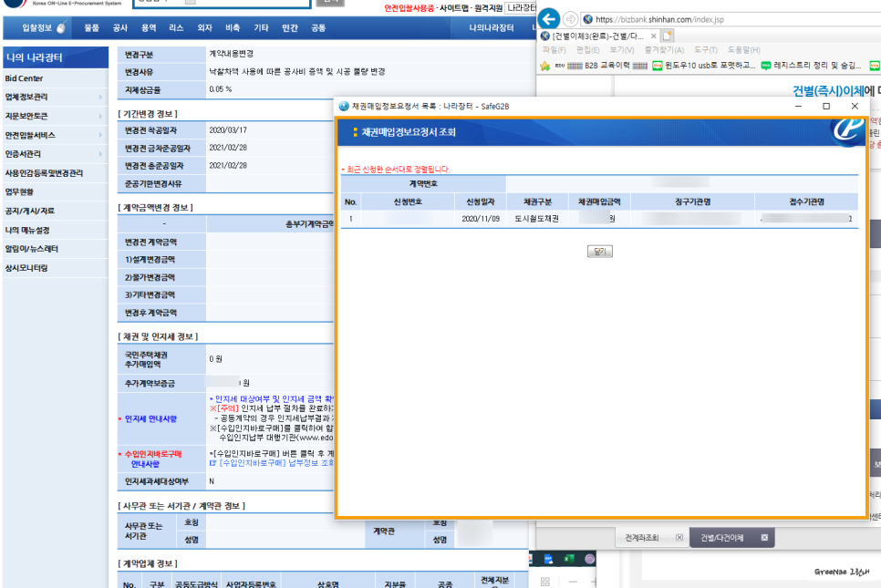
Task: Open the Excel icon in the taskbar
Action: 568,559
